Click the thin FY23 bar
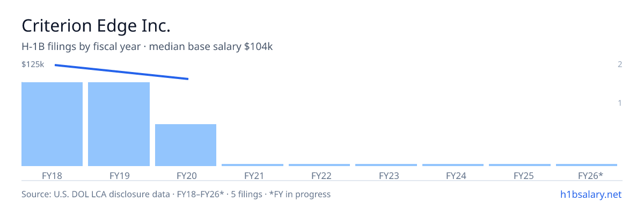Screen dimensions: 644x215 386,165
